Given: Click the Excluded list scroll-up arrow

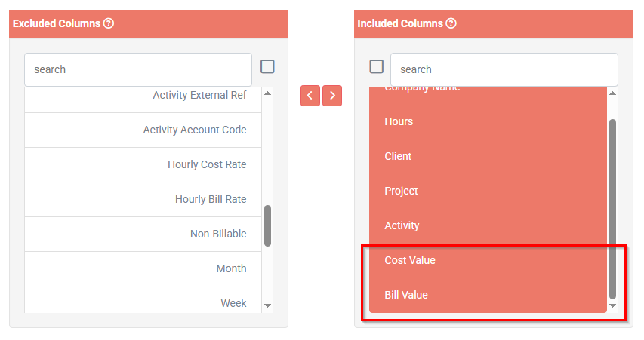Looking at the screenshot, I should tap(268, 93).
